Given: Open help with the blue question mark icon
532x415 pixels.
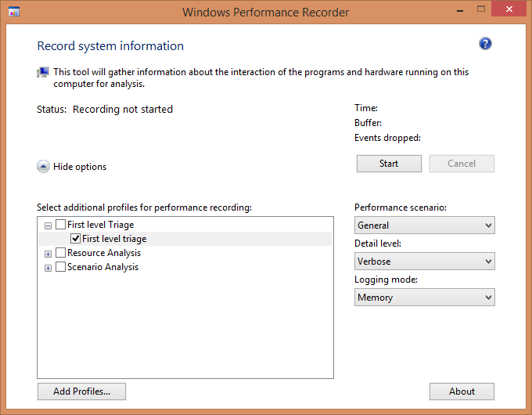Looking at the screenshot, I should tap(485, 44).
